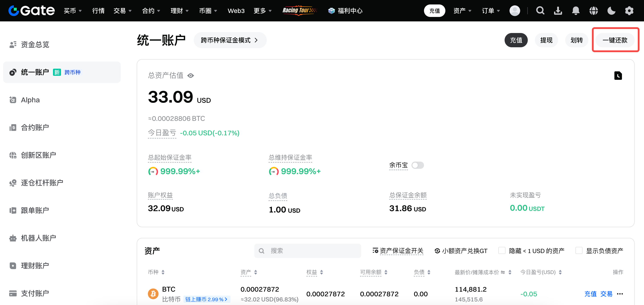Viewport: 644px width, 305px height.
Task: Click the 划转 transfer button
Action: pos(577,40)
